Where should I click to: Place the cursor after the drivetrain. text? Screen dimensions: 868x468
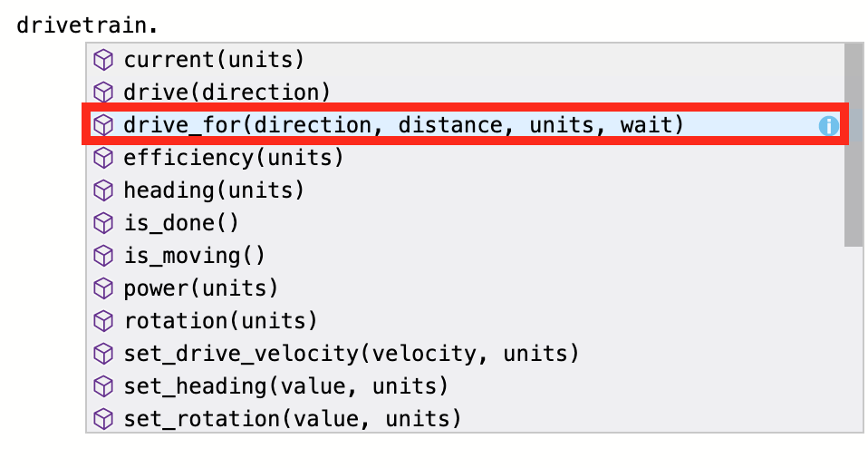[x=148, y=23]
